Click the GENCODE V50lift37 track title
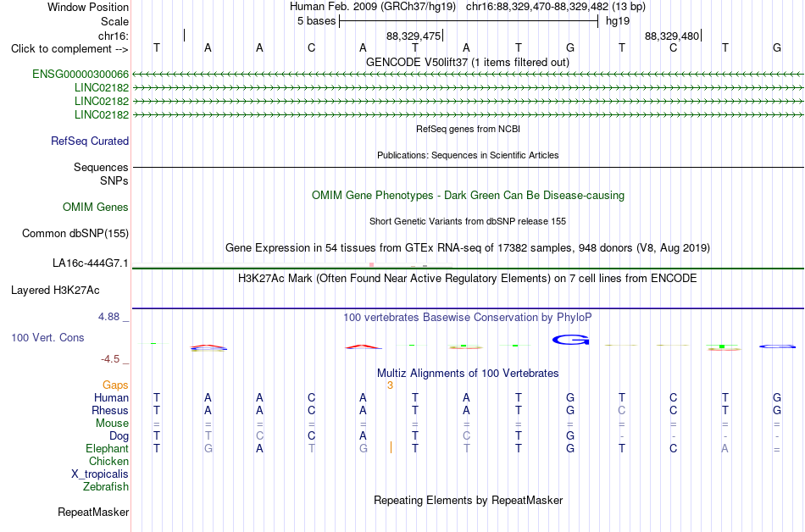 coord(467,63)
